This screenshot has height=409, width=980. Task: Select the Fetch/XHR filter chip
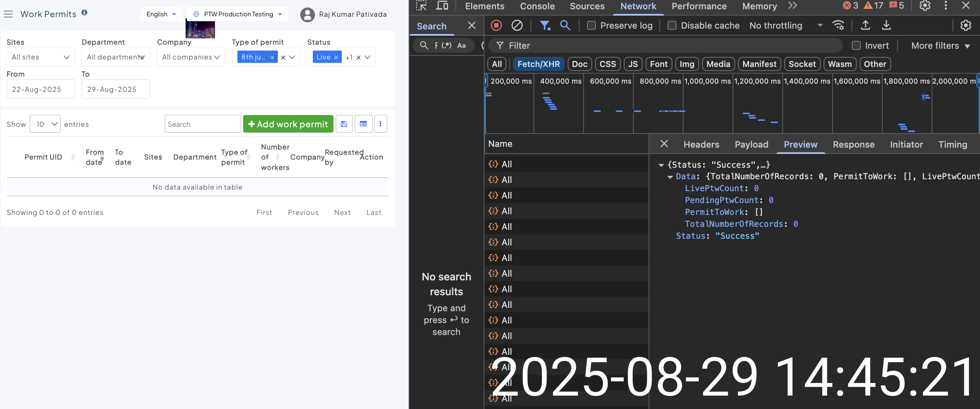click(538, 64)
